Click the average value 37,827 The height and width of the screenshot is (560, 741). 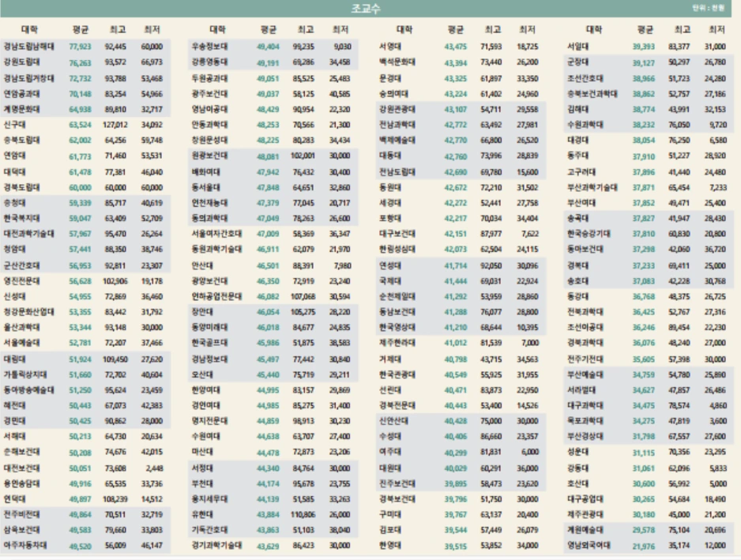point(644,218)
